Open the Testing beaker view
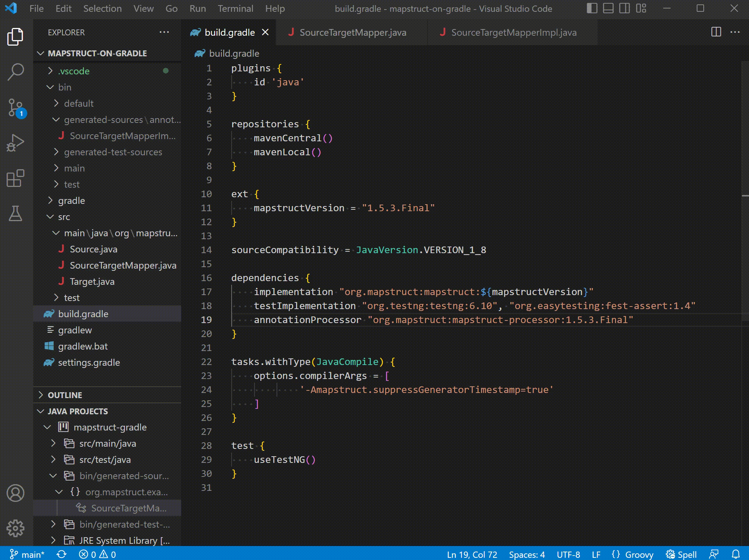The width and height of the screenshot is (749, 560). click(15, 214)
